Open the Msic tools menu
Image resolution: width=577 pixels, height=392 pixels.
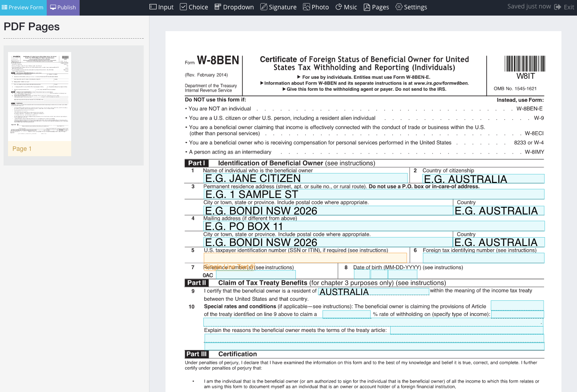[346, 7]
